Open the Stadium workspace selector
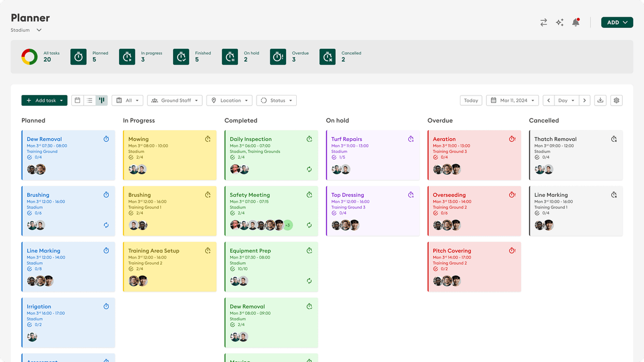 [x=26, y=30]
